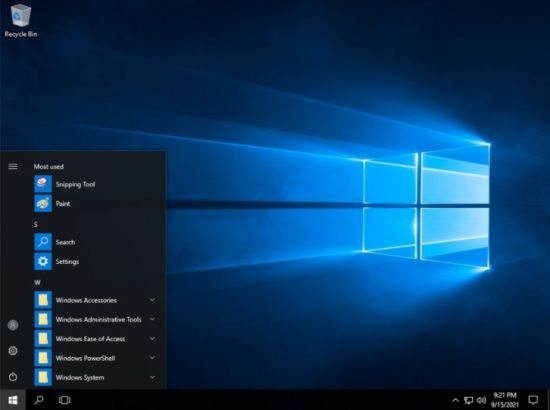The image size is (550, 410).
Task: Click the 'Windows System' label text
Action: tap(80, 378)
